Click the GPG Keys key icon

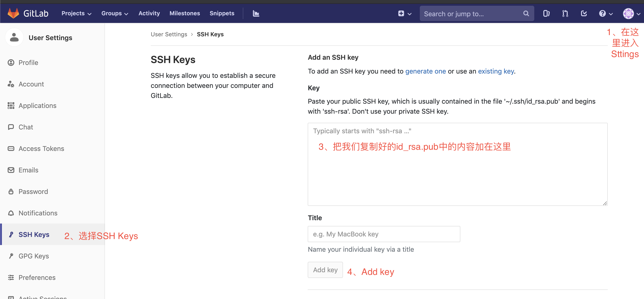click(11, 256)
